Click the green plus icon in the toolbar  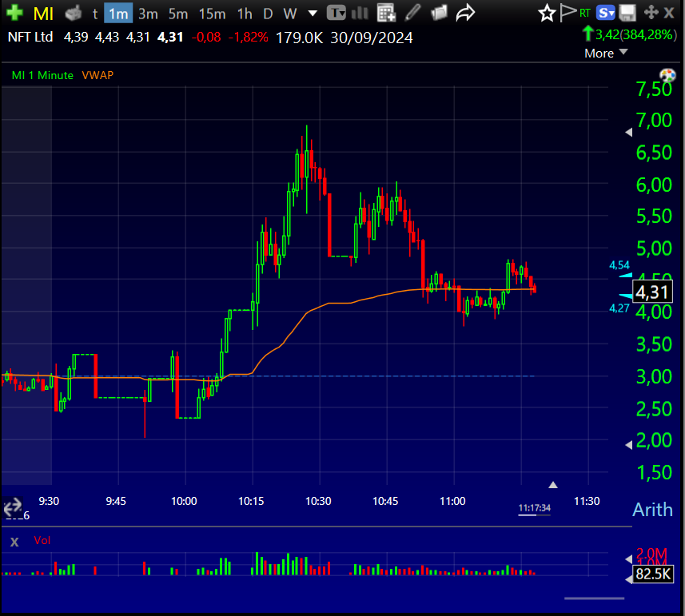(14, 13)
